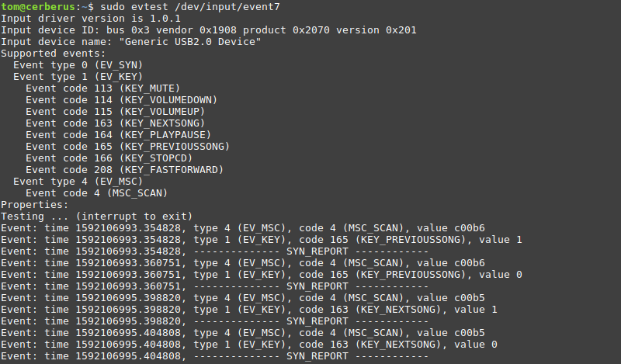Click the Event code 208 KEY_FASTFORWARD line
The height and width of the screenshot is (364, 621).
pos(124,169)
